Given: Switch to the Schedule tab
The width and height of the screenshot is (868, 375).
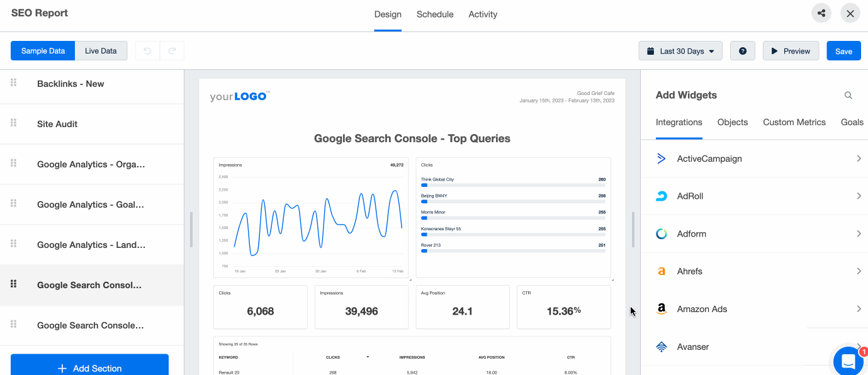Looking at the screenshot, I should (434, 14).
